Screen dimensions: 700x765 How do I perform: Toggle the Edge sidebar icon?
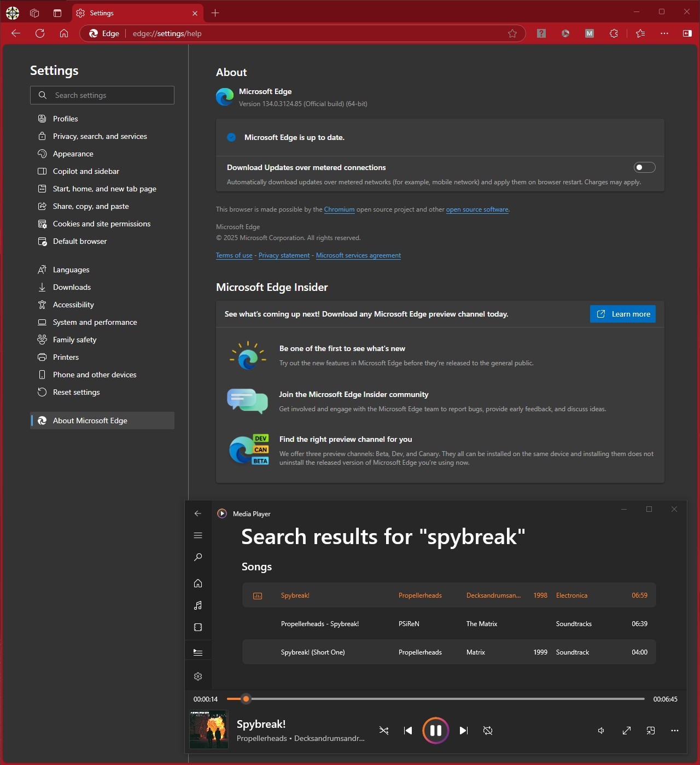[x=687, y=33]
